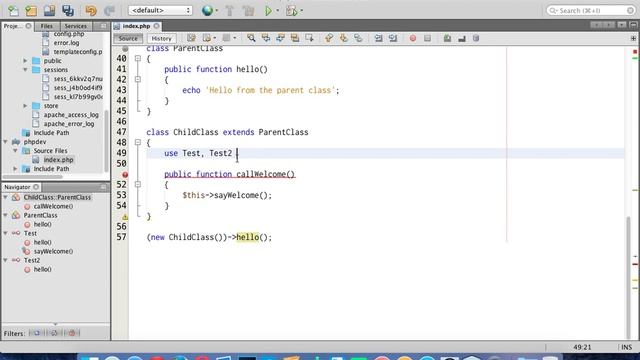Viewport: 640px width, 360px height.
Task: Click Next Bookmark editor icon
Action: [x=343, y=38]
